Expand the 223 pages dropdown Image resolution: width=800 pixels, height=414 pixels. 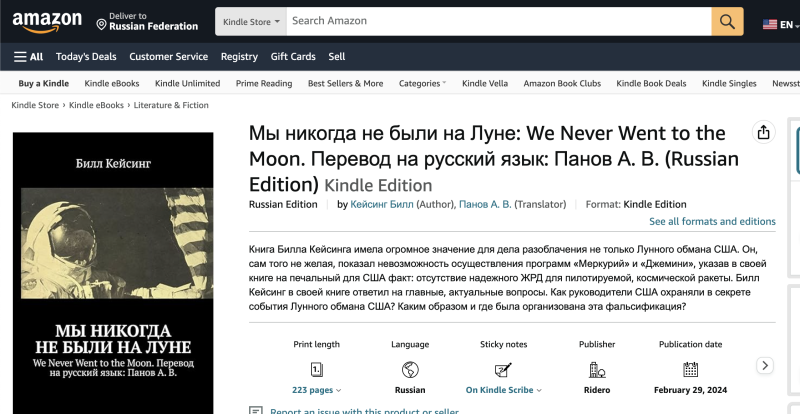(x=317, y=390)
